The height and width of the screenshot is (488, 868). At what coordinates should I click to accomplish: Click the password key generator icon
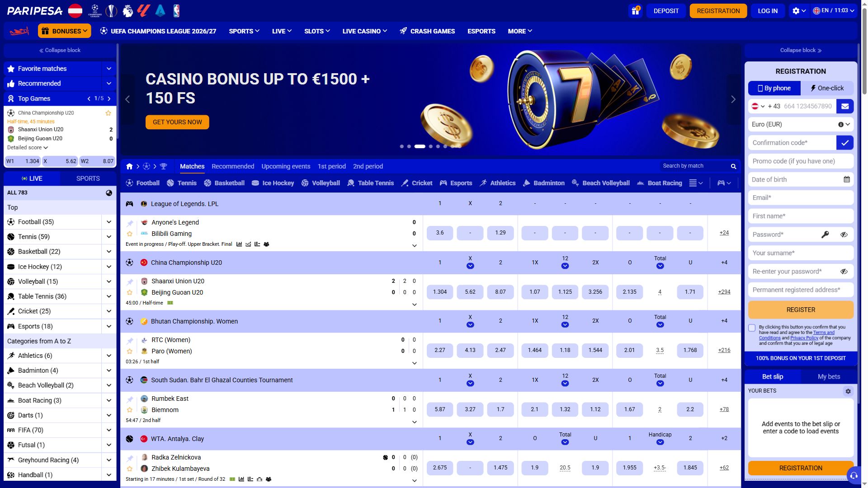(825, 235)
